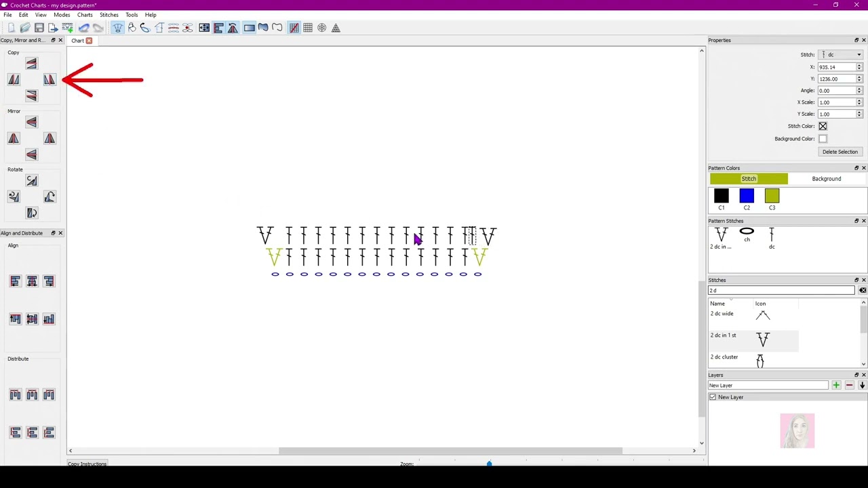
Task: Click the Mirror left button
Action: pos(14,138)
